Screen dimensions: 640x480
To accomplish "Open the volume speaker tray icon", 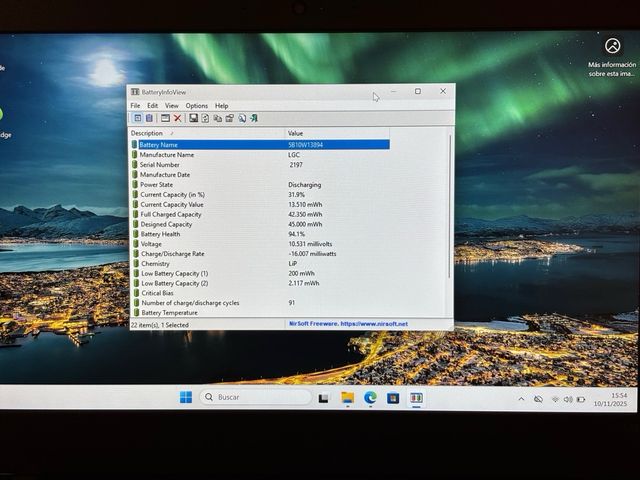I will [x=568, y=399].
